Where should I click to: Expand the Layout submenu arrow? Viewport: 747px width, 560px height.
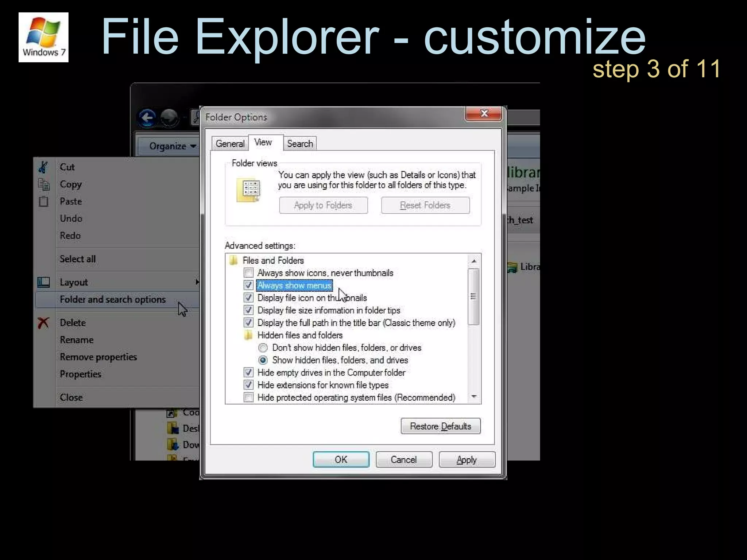coord(197,282)
